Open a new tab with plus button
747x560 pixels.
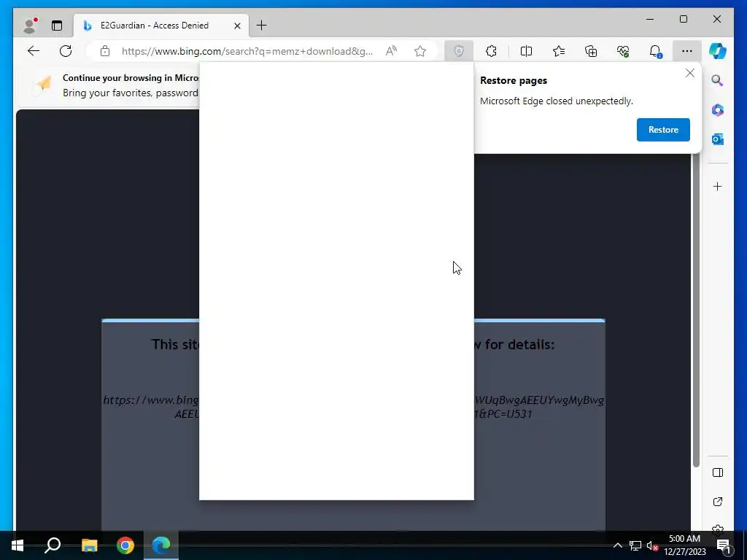point(262,26)
